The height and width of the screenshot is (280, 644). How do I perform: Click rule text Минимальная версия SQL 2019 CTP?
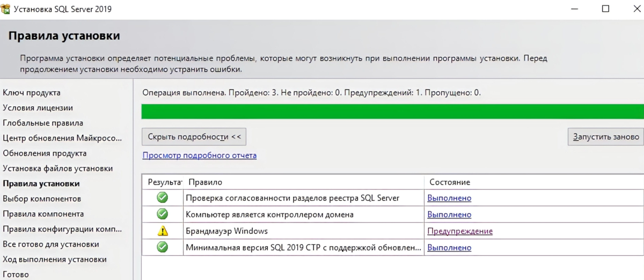pyautogui.click(x=303, y=248)
